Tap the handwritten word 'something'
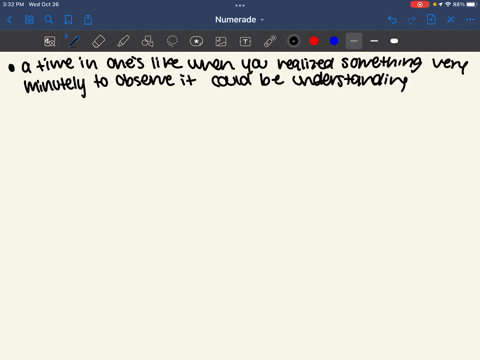480x360 pixels. click(x=382, y=63)
